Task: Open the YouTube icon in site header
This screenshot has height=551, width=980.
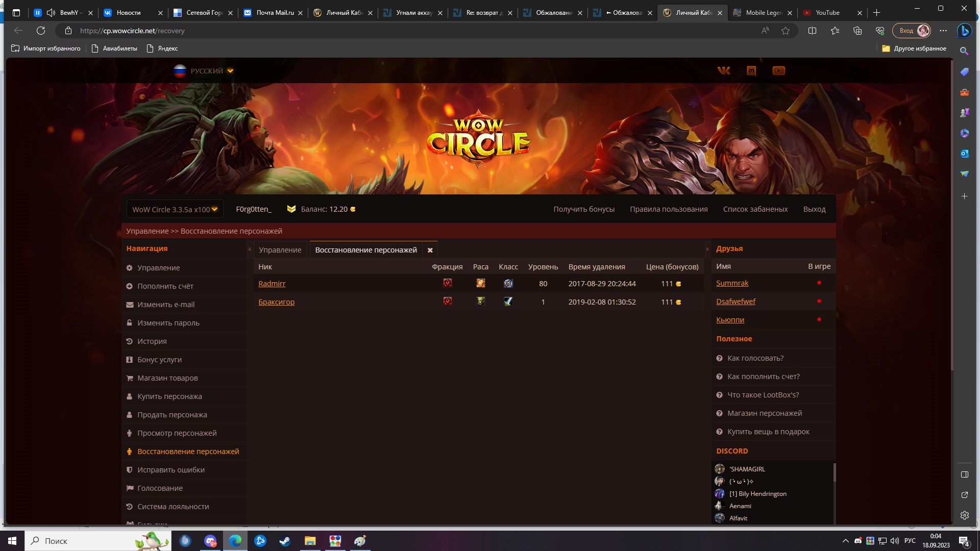Action: 778,71
